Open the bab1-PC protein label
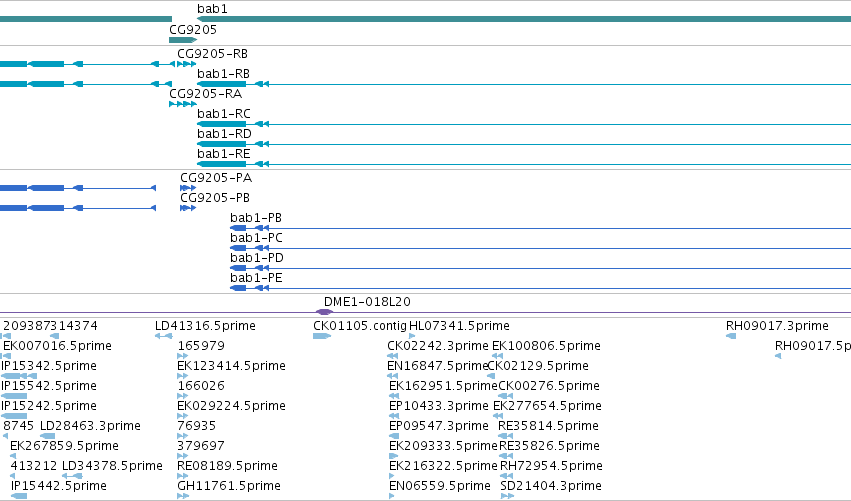Image resolution: width=851 pixels, height=501 pixels. pyautogui.click(x=256, y=238)
